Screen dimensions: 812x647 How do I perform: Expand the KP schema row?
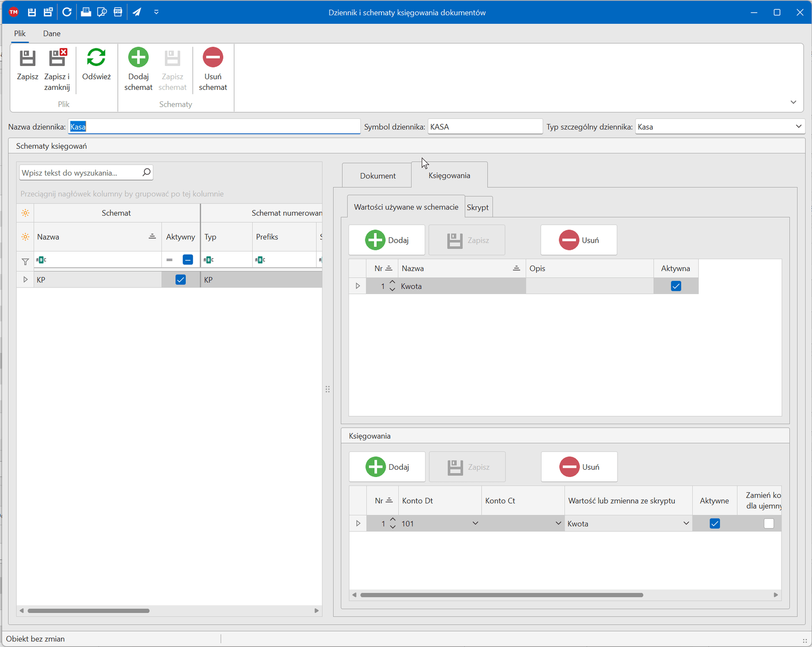(25, 280)
